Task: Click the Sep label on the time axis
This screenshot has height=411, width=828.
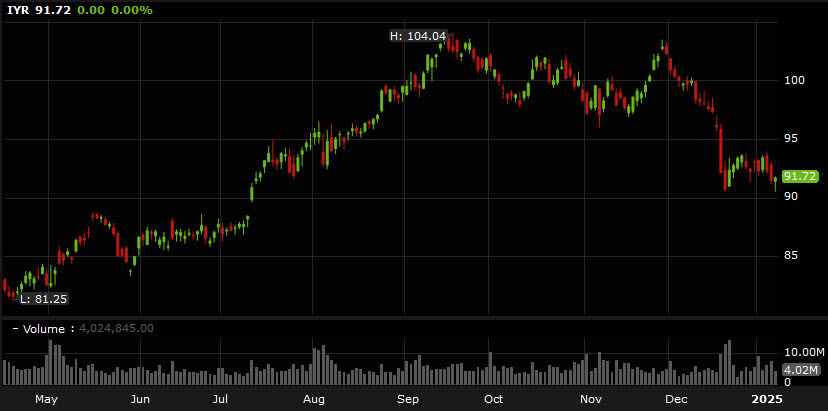Action: pos(408,399)
